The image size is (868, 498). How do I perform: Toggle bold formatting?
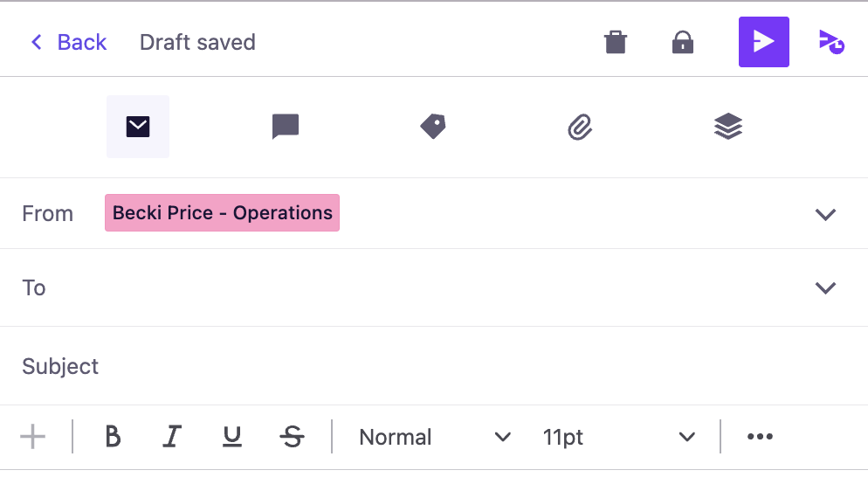pyautogui.click(x=113, y=437)
